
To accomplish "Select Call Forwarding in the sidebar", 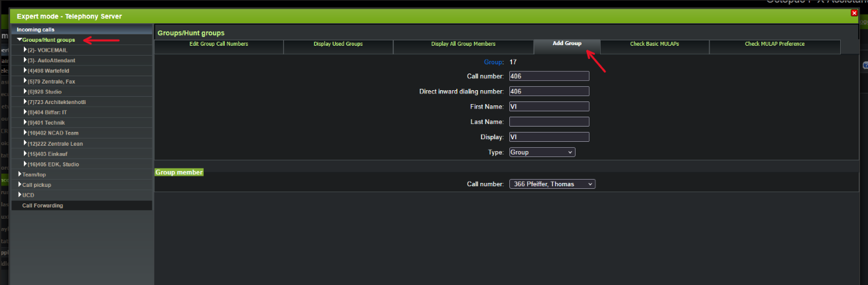I will [42, 206].
